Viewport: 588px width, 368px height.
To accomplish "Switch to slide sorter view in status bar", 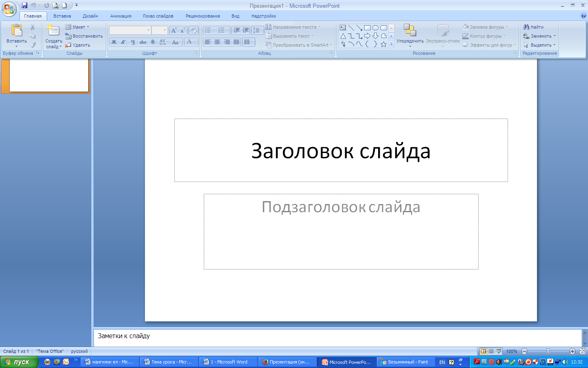I will (x=491, y=351).
